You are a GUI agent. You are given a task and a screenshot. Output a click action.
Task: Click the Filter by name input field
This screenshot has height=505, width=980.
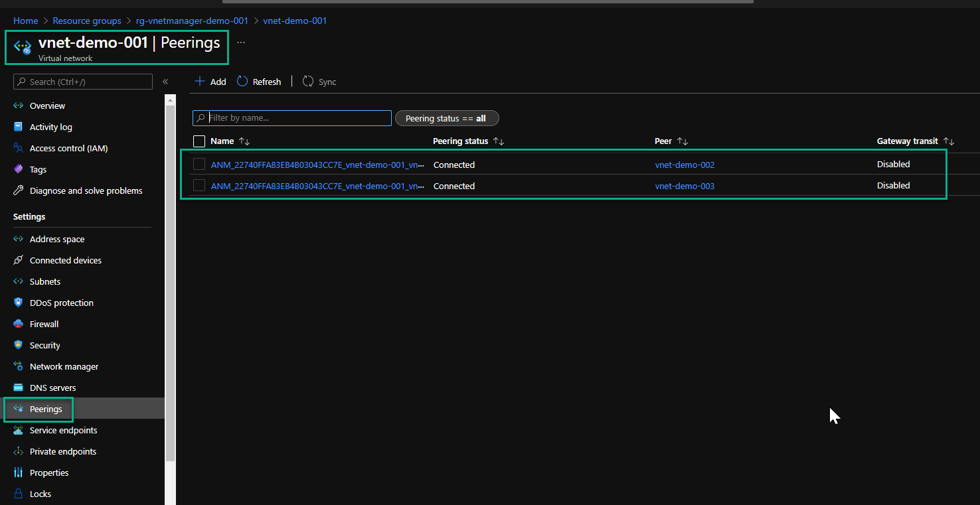[x=292, y=118]
